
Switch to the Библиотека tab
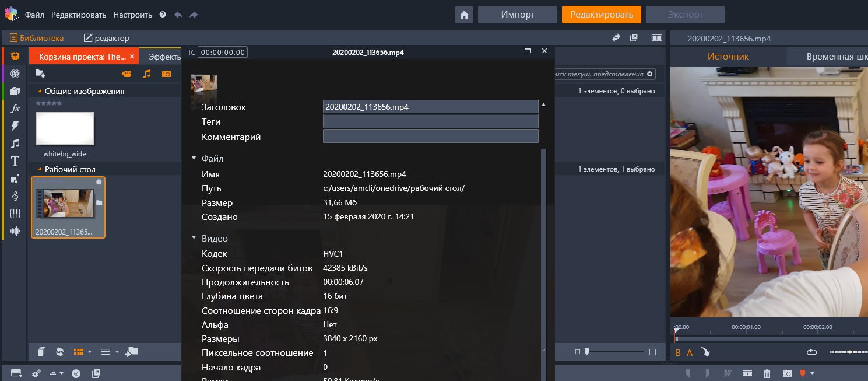click(36, 38)
